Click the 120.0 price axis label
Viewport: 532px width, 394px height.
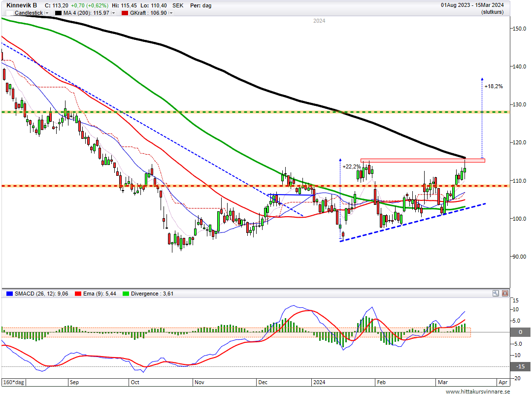[x=519, y=142]
